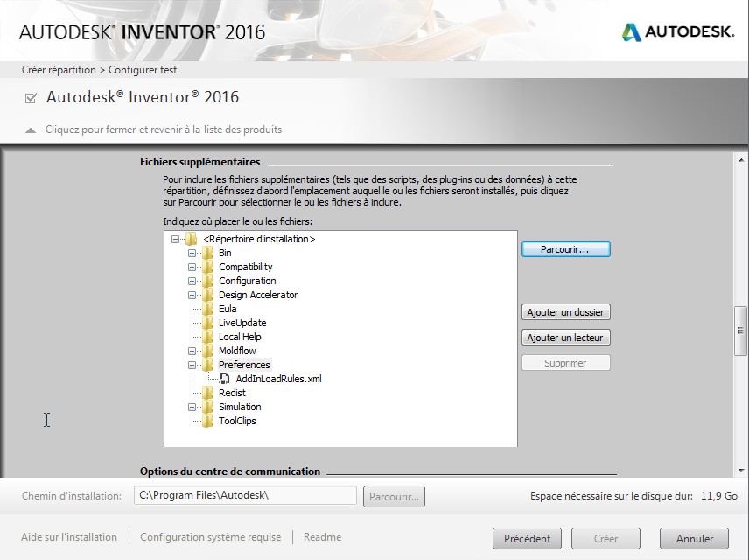Click the Chemin d'installation path field
This screenshot has height=560, width=749.
(x=245, y=495)
